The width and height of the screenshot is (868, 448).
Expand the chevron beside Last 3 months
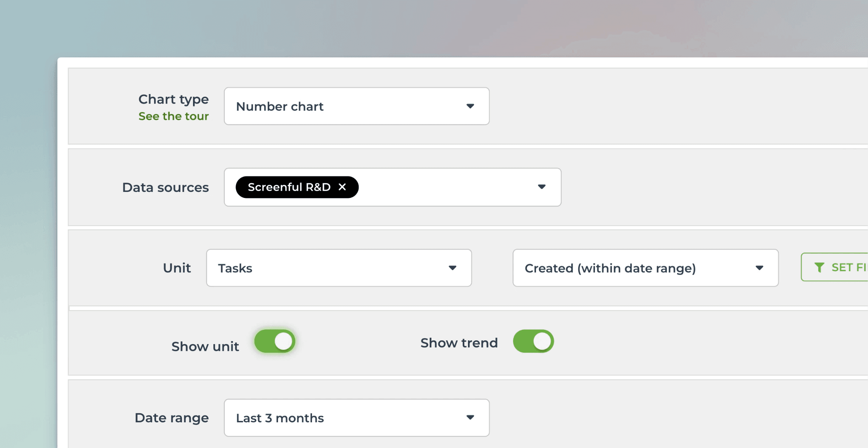click(x=470, y=417)
